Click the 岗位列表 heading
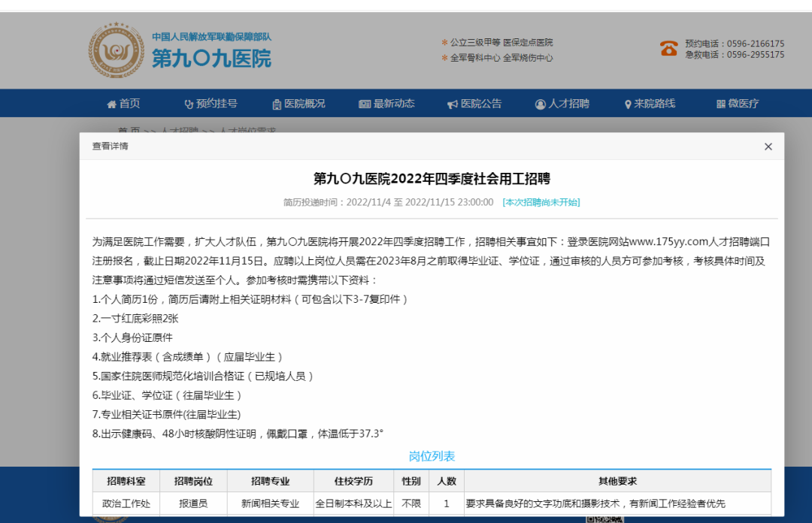Image resolution: width=812 pixels, height=523 pixels. (432, 456)
